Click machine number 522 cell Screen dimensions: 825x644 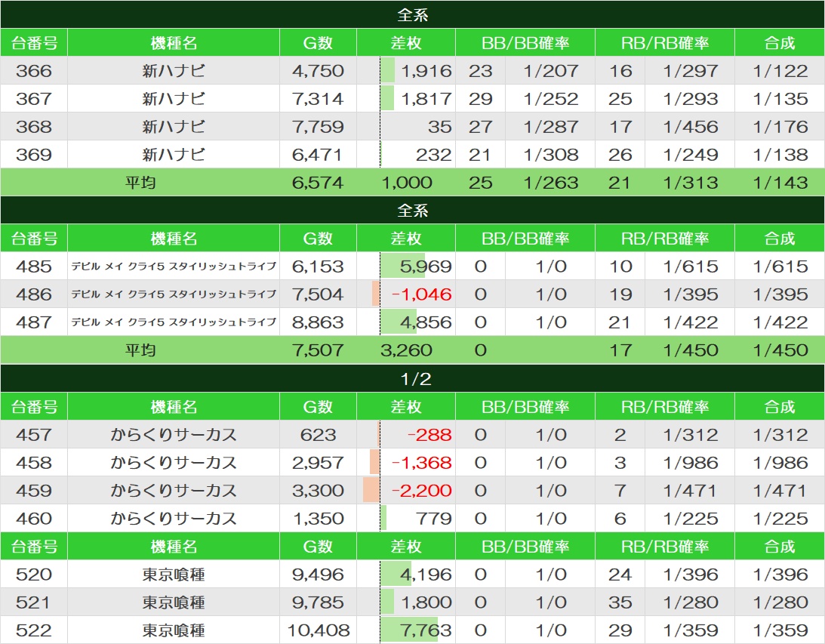click(34, 630)
